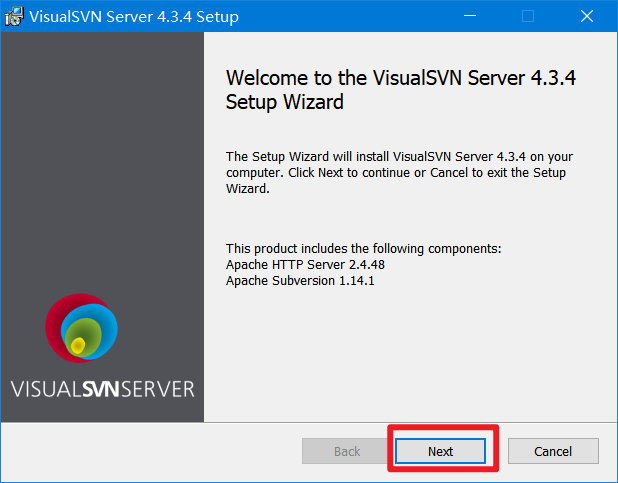Viewport: 618px width, 483px height.
Task: Close the VisualSVN Server Setup window
Action: [587, 16]
